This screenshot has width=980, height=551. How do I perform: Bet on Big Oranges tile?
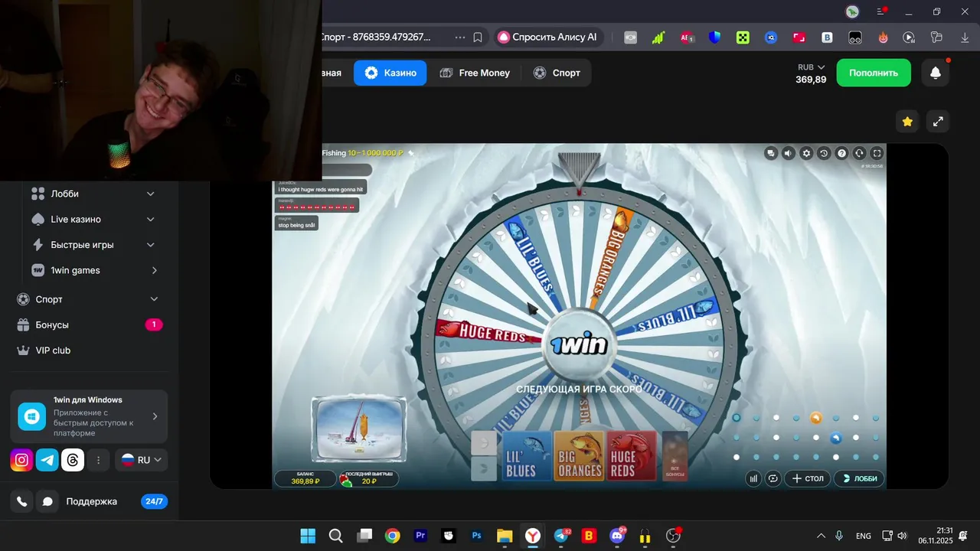(579, 456)
